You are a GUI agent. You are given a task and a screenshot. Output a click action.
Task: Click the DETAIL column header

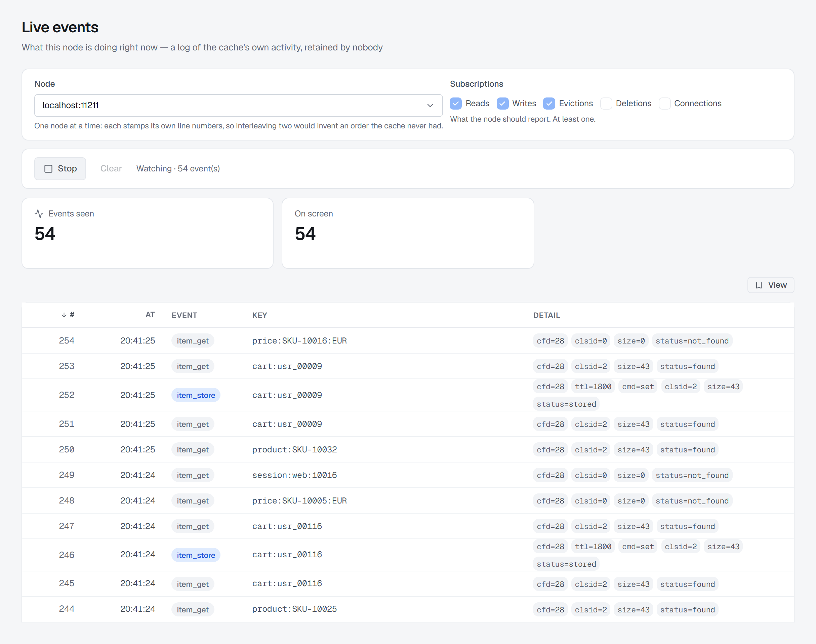click(x=546, y=315)
